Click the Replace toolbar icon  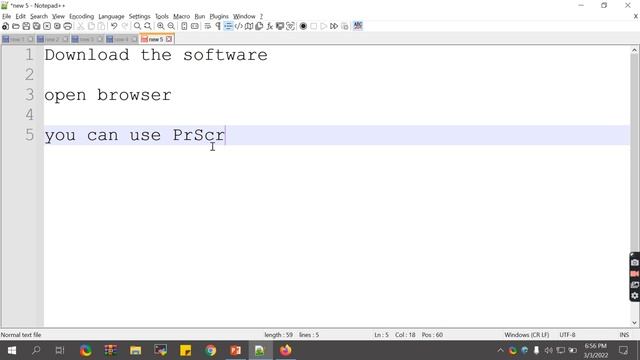coord(147,26)
